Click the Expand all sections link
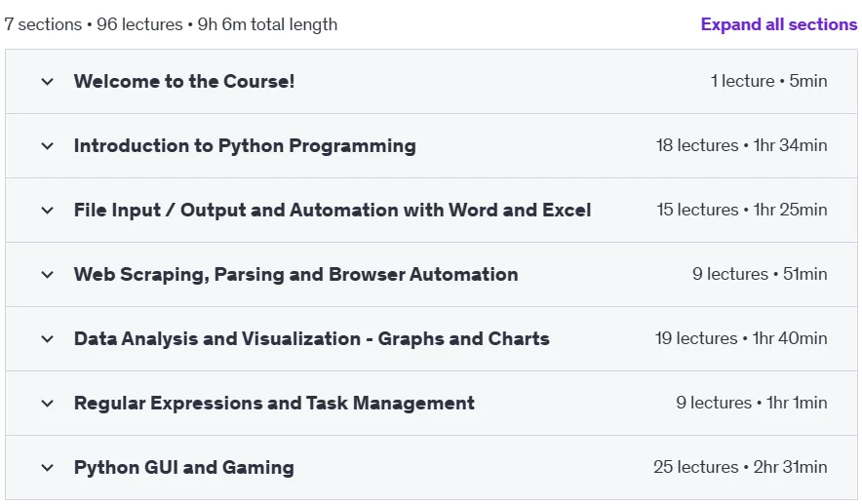The width and height of the screenshot is (862, 504). (778, 24)
